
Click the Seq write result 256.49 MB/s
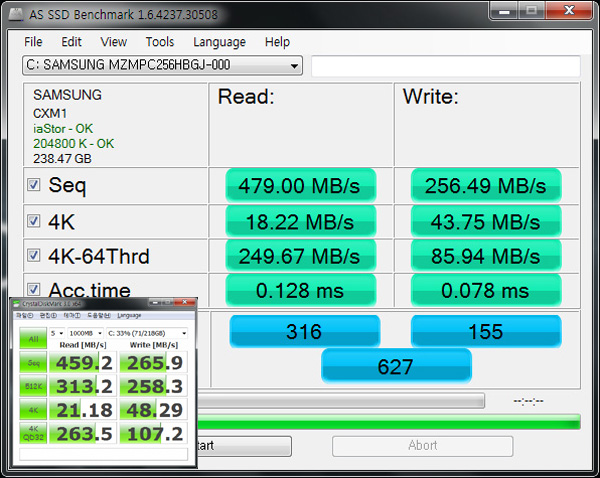click(486, 186)
